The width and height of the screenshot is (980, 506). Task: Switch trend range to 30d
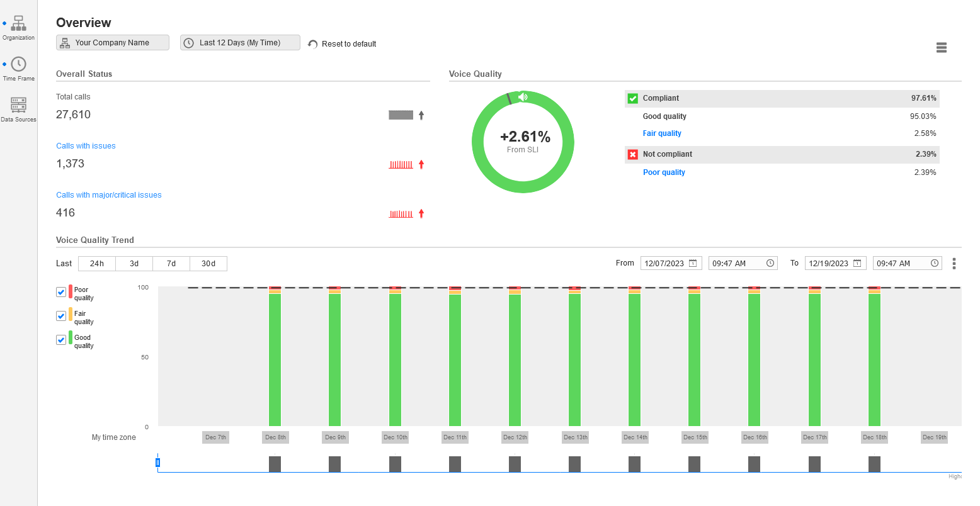coord(208,264)
